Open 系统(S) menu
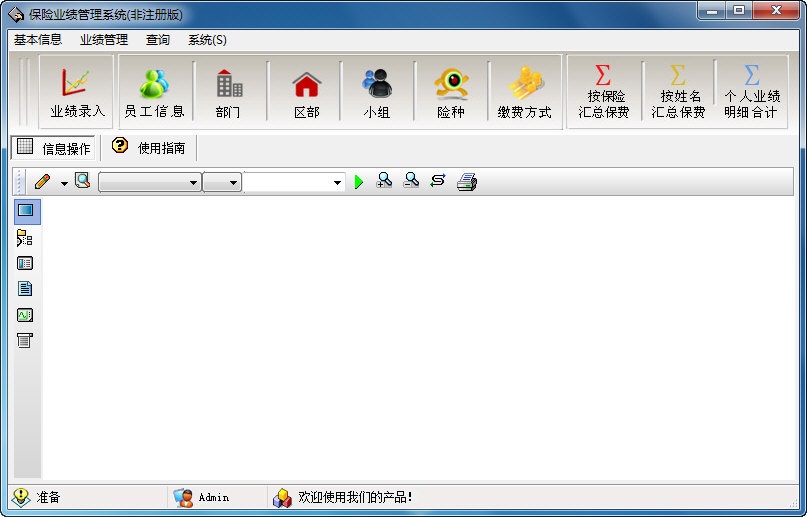 pyautogui.click(x=207, y=40)
